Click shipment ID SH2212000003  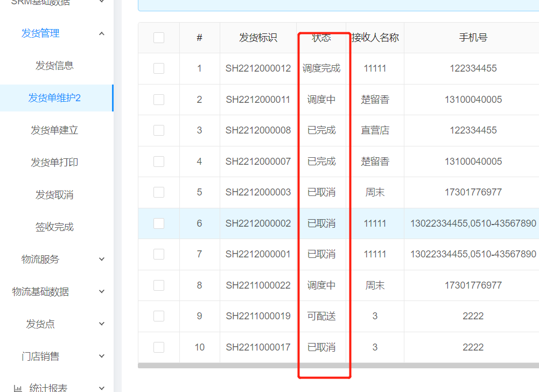tap(258, 192)
